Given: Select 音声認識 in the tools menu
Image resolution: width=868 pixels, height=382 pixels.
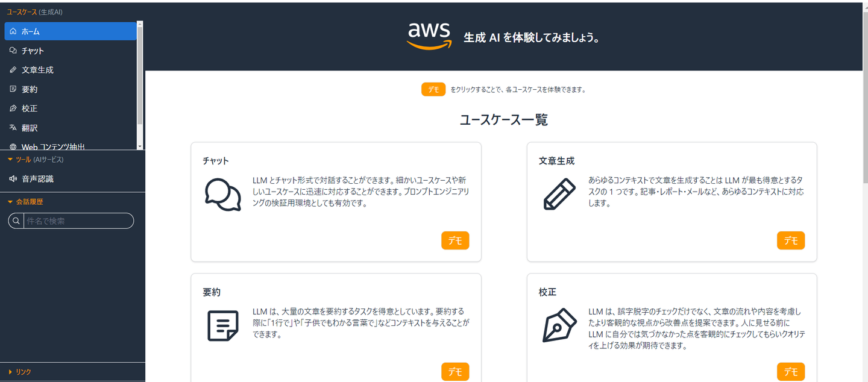Looking at the screenshot, I should [38, 179].
